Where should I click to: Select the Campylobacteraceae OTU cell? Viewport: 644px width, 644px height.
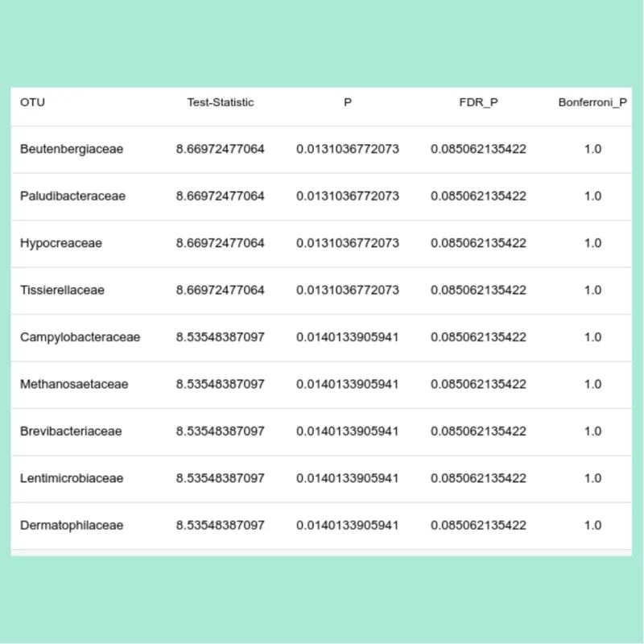(80, 337)
